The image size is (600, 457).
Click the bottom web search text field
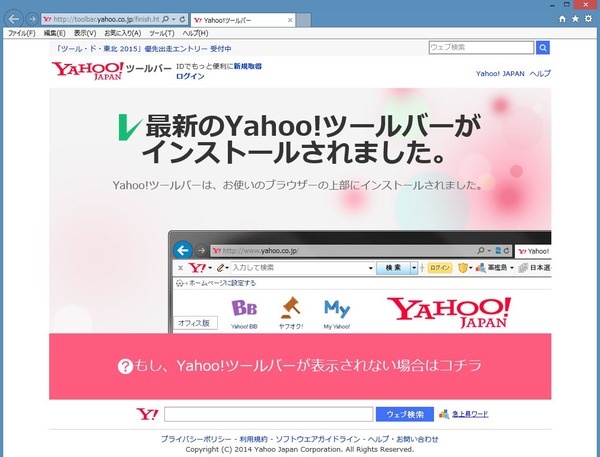click(x=268, y=414)
